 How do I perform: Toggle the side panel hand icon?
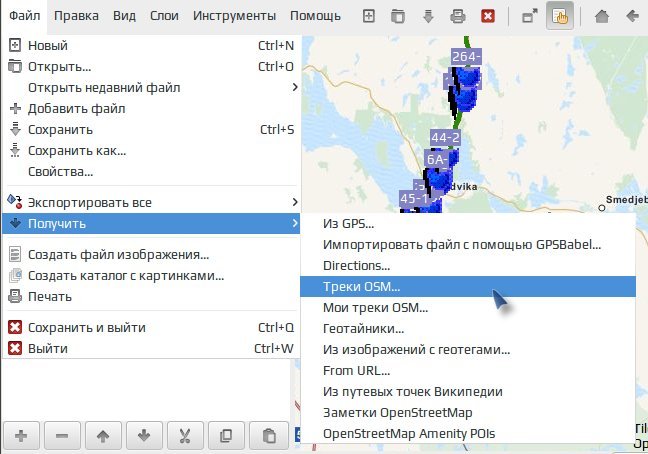560,16
